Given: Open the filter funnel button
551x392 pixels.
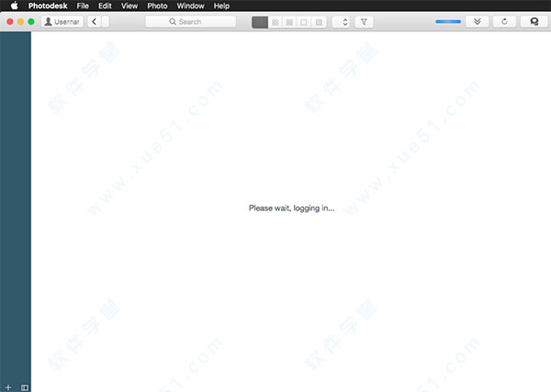Looking at the screenshot, I should click(x=364, y=22).
